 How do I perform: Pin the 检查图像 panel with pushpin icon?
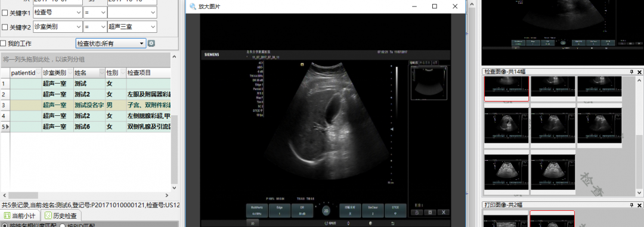631,72
